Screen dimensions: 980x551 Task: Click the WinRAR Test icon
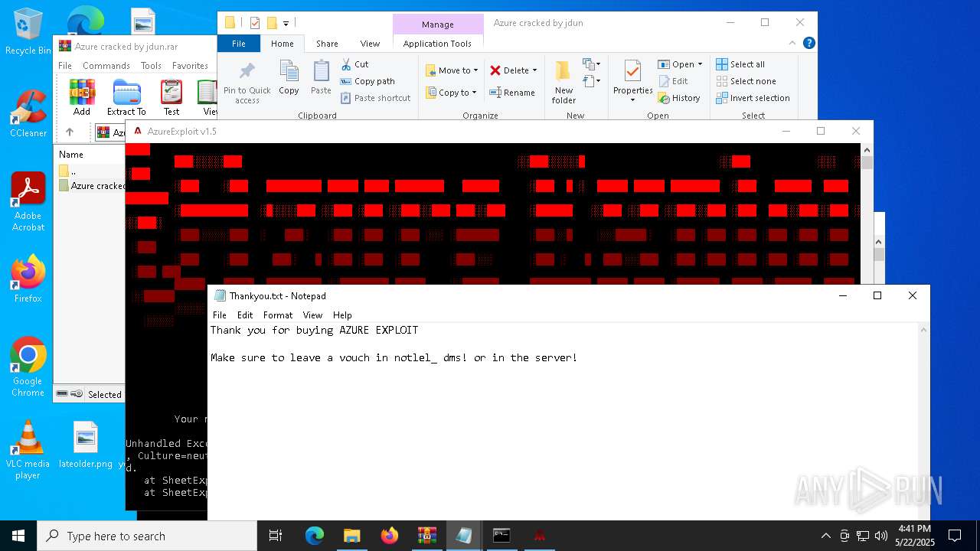[171, 93]
